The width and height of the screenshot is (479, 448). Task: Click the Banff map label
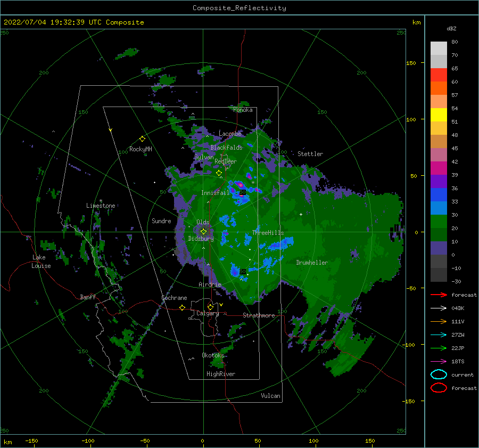pyautogui.click(x=88, y=297)
